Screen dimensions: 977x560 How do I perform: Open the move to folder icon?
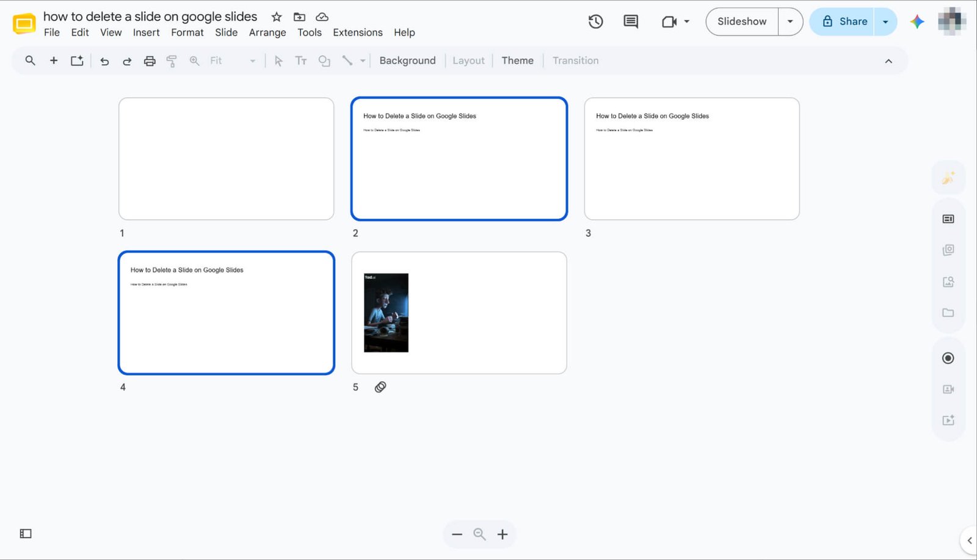coord(299,16)
